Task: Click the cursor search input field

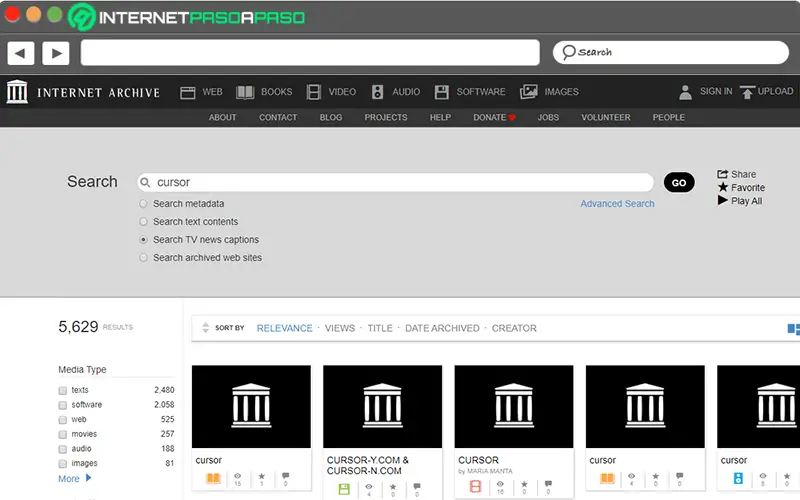Action: coord(400,183)
